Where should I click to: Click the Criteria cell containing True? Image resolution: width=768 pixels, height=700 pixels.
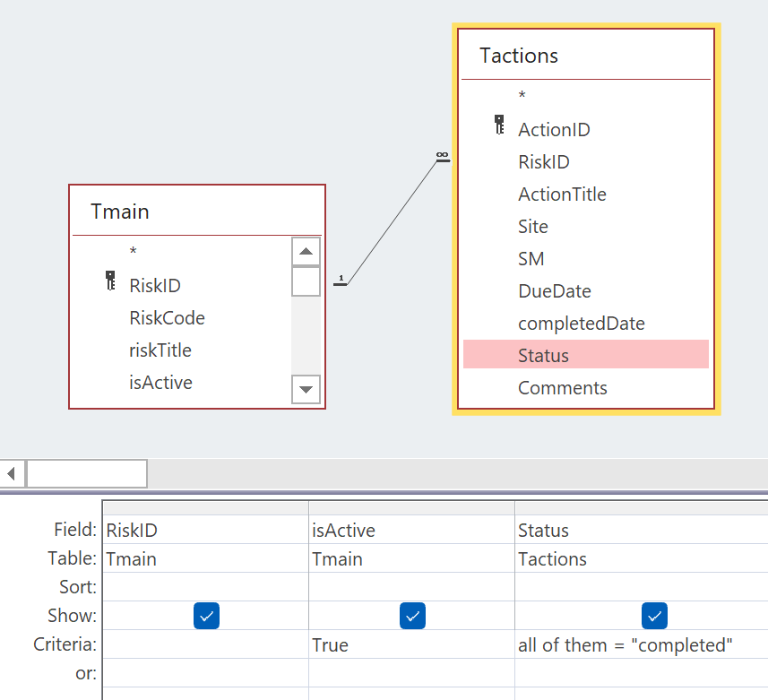[x=410, y=644]
